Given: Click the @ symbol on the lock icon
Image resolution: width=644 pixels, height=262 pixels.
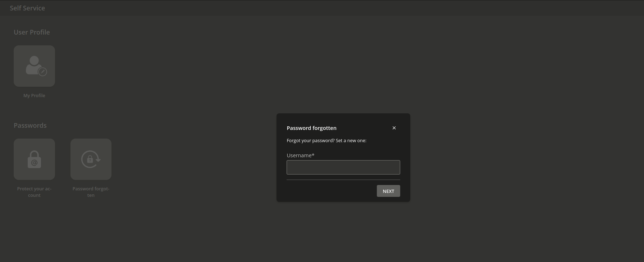Looking at the screenshot, I should point(35,163).
